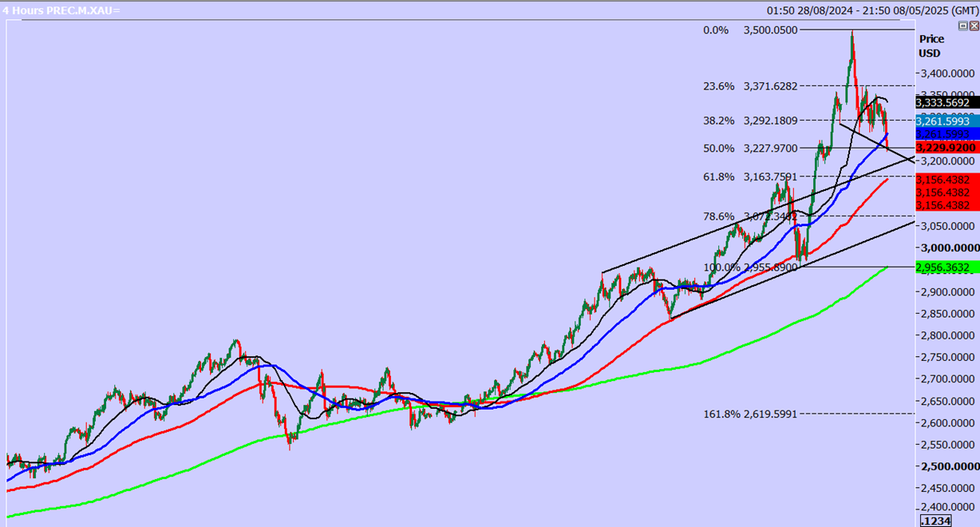Click the Price USD axis title
Screen dimensions: 980x527
931,46
